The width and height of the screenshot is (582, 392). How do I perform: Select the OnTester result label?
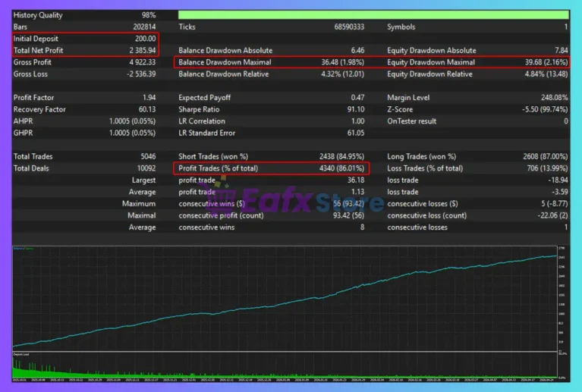(411, 121)
